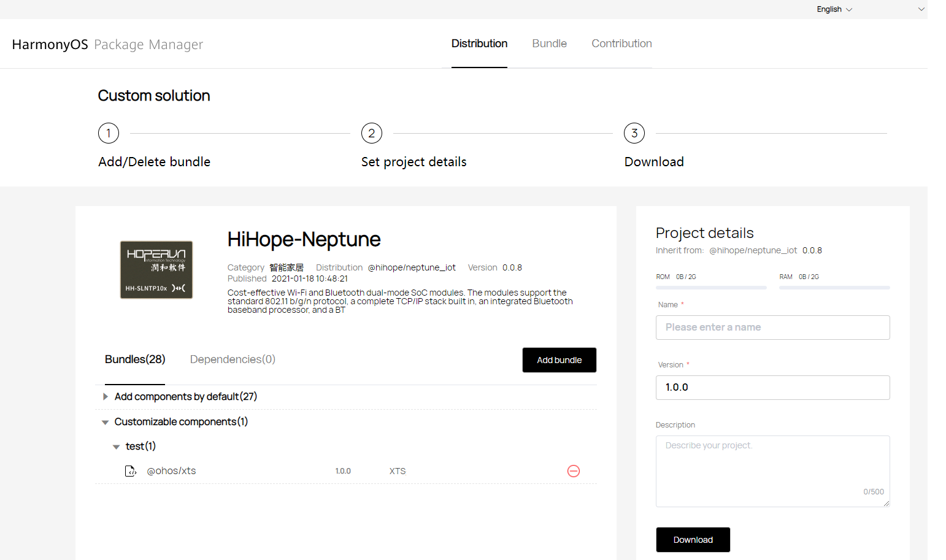Switch to the Dependencies (0) tab
946x560 pixels.
pos(233,359)
